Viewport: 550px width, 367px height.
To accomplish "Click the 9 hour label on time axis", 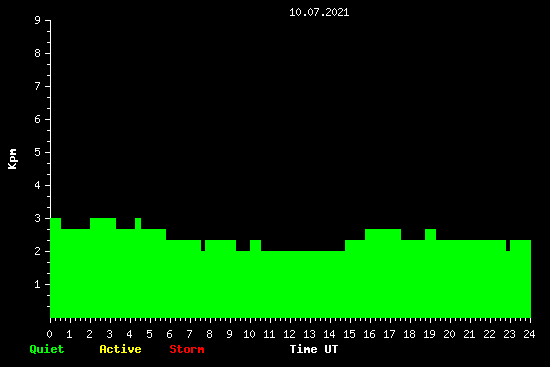I will click(x=229, y=334).
